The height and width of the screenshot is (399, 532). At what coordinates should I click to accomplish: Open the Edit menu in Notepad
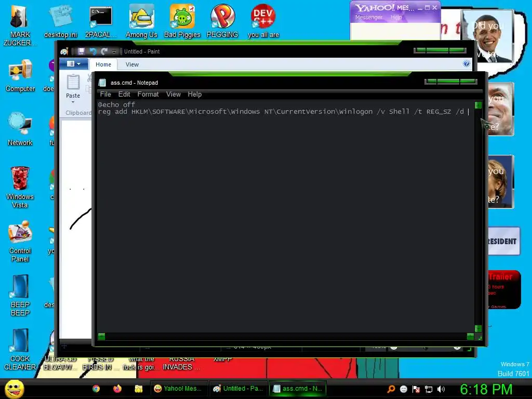pyautogui.click(x=124, y=95)
